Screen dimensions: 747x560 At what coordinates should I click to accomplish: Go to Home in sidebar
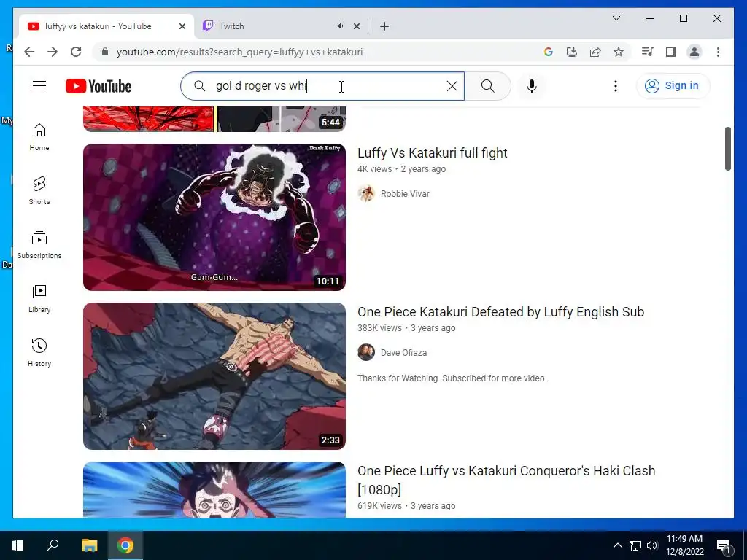pyautogui.click(x=39, y=137)
